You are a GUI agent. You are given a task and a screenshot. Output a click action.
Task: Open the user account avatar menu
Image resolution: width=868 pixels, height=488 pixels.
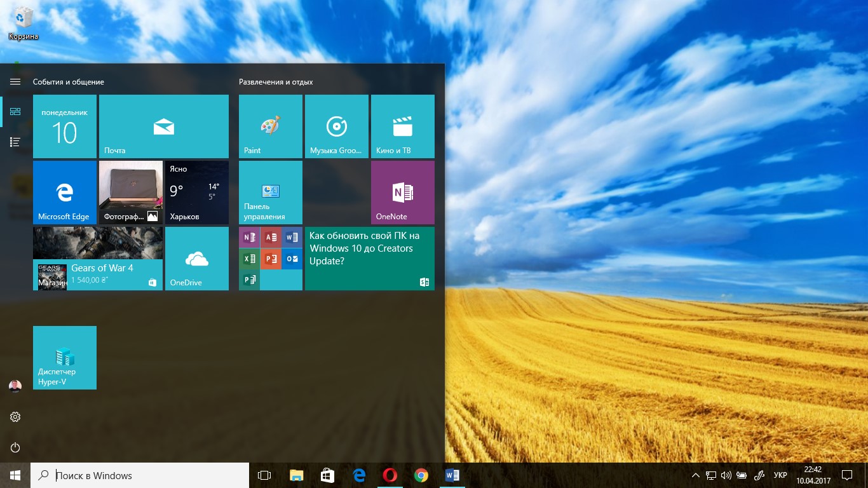(x=15, y=386)
